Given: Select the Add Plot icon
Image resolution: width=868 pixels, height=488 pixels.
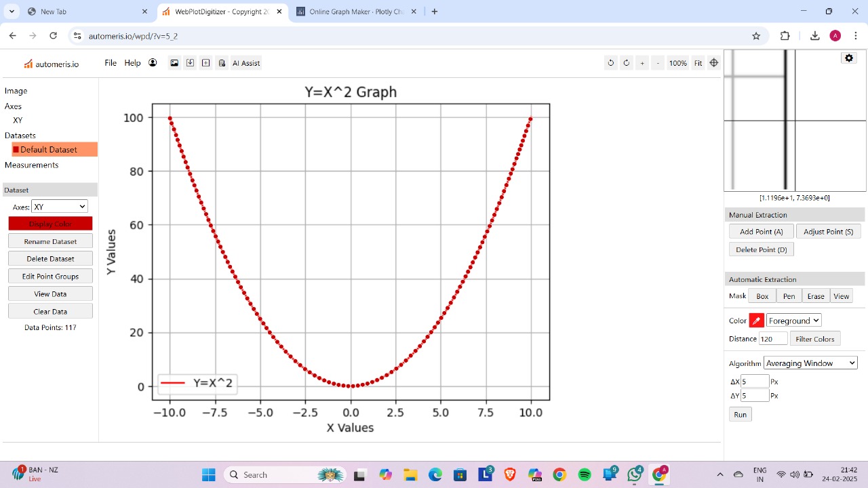Looking at the screenshot, I should [205, 63].
